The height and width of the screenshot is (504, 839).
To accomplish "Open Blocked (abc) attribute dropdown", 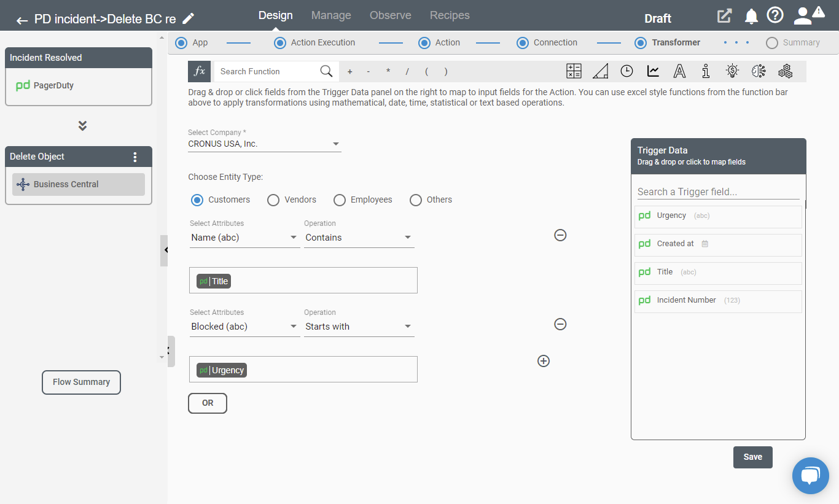I will click(x=244, y=327).
